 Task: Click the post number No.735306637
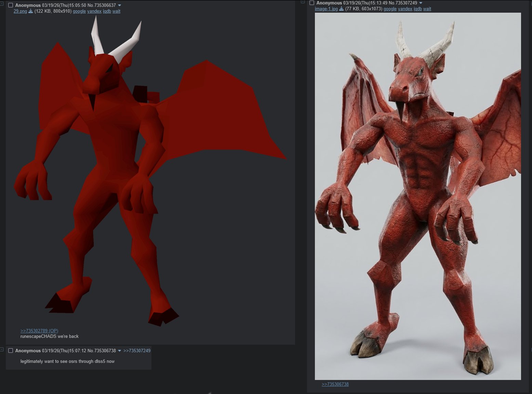[102, 5]
